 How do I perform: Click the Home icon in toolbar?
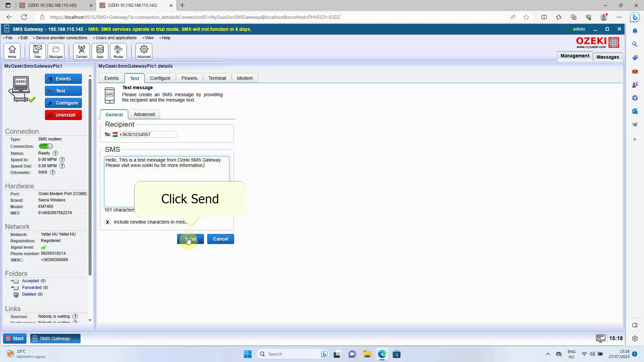coord(11,51)
